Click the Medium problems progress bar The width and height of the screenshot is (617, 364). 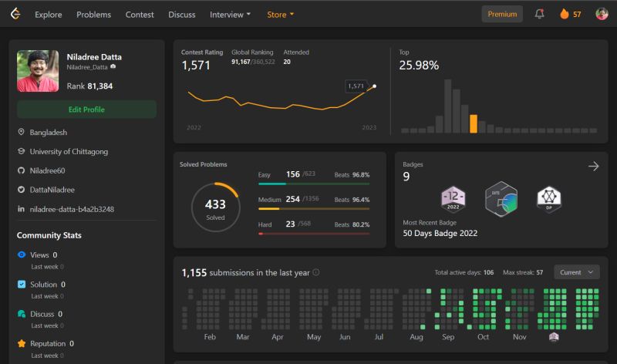(x=314, y=208)
